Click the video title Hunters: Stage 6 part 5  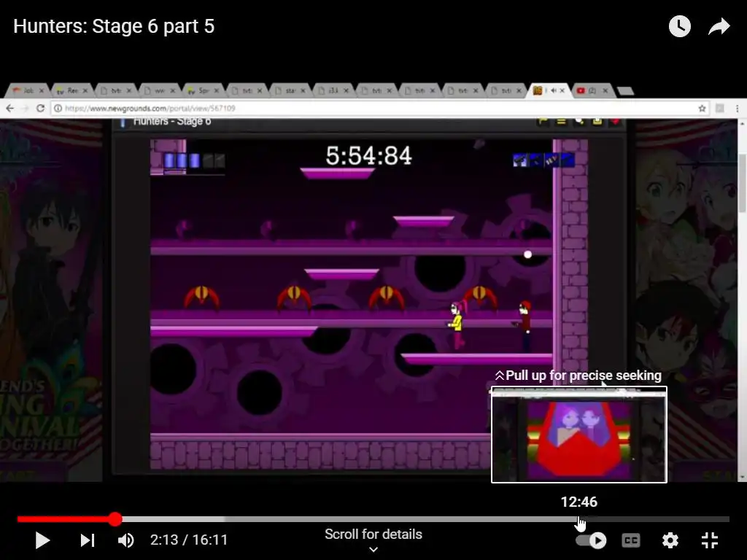(x=114, y=26)
